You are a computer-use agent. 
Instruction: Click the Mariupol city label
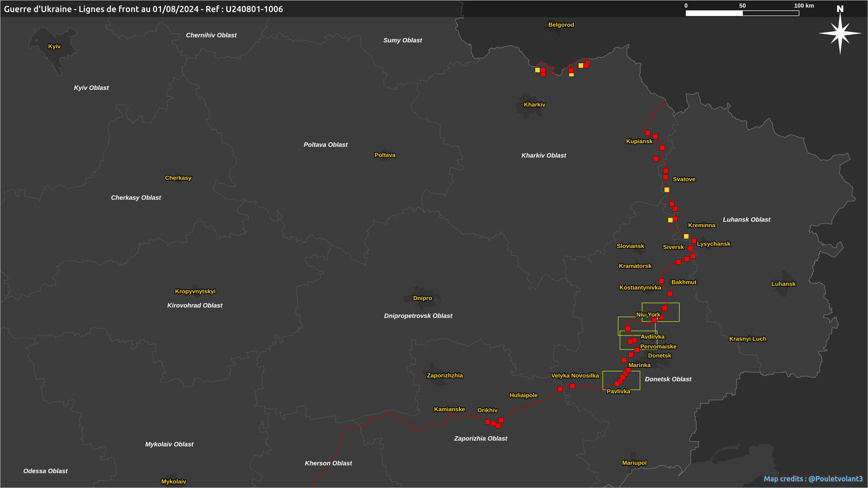(634, 463)
